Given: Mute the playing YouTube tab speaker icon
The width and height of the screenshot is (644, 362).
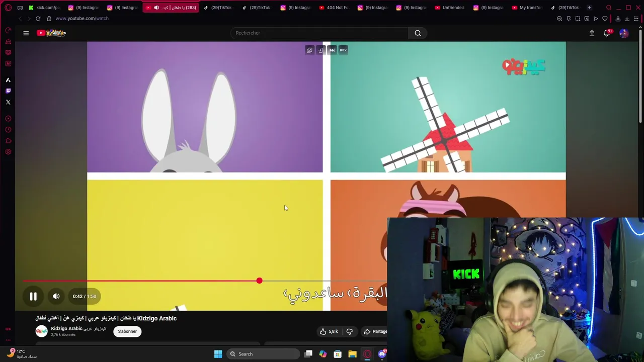Looking at the screenshot, I should pyautogui.click(x=156, y=8).
